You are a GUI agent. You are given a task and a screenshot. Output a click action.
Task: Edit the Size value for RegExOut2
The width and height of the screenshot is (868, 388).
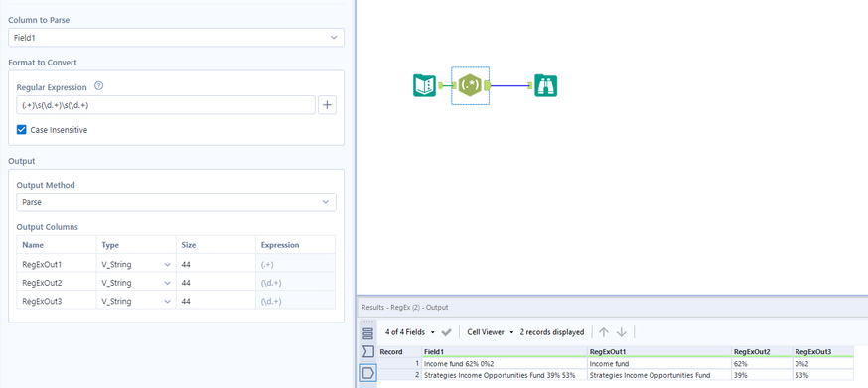point(216,283)
